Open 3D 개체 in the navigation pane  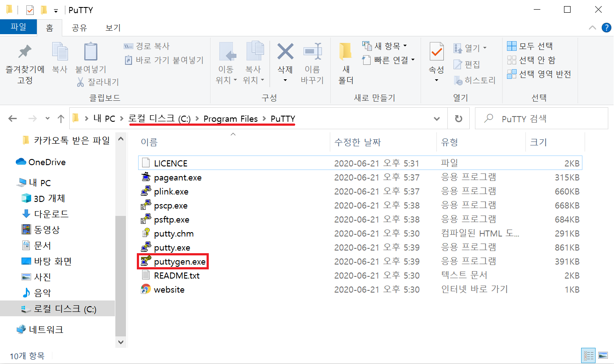(x=43, y=198)
